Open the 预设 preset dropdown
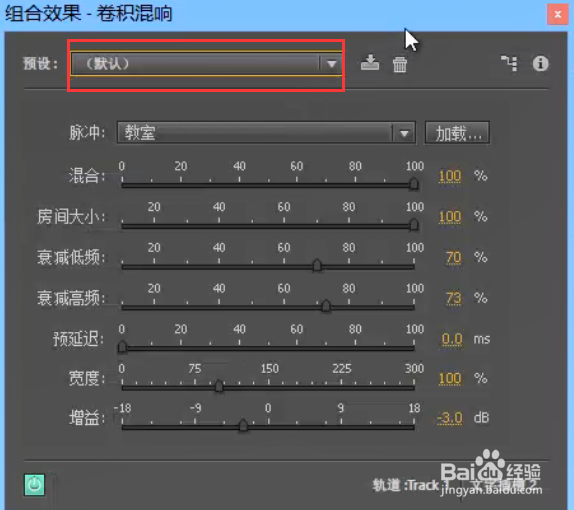Image resolution: width=574 pixels, height=510 pixels. [x=206, y=64]
